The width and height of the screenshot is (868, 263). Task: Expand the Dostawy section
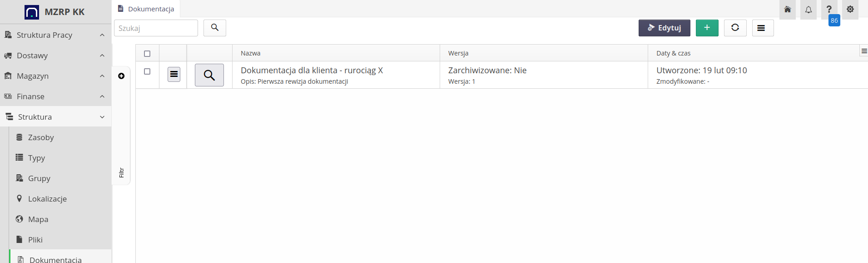tap(55, 56)
